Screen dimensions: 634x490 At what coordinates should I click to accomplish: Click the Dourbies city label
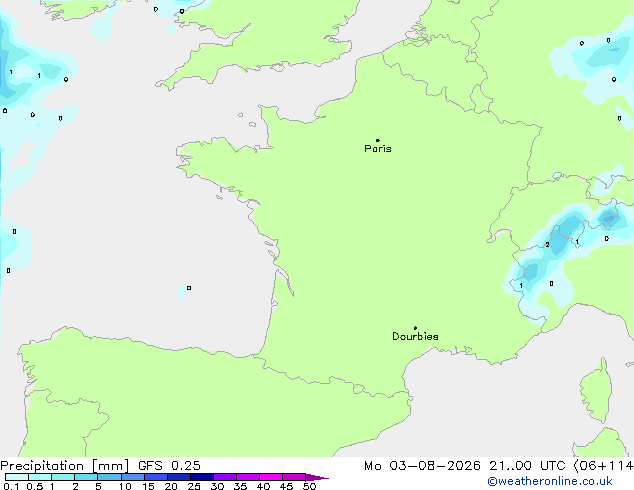coord(415,336)
